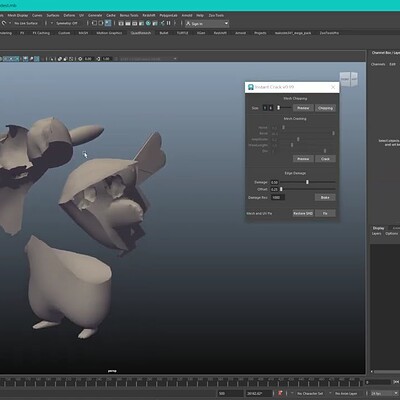This screenshot has width=400, height=400.
Task: Click the viewport gamma value field
Action: 106,59
